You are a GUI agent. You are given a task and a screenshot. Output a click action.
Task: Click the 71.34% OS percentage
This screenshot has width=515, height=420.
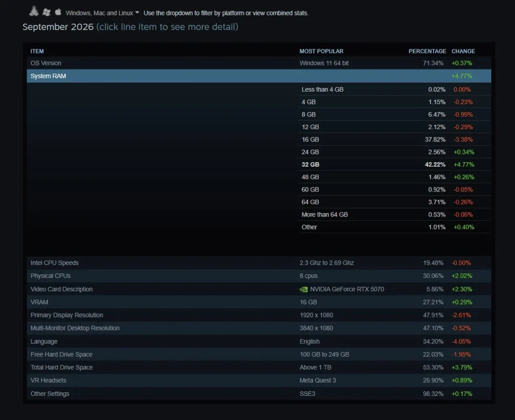[x=433, y=63]
